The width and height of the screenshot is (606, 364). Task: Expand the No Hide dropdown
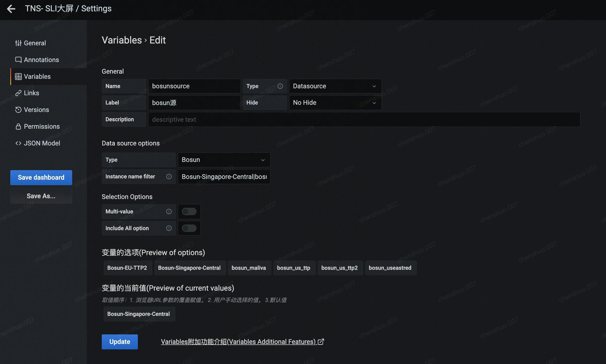pyautogui.click(x=335, y=103)
